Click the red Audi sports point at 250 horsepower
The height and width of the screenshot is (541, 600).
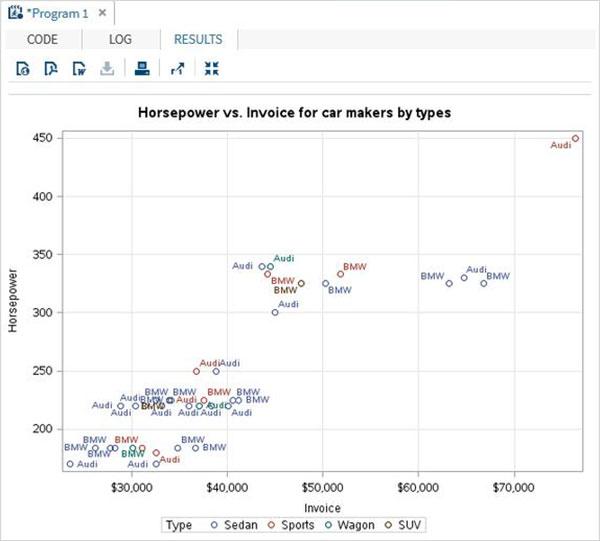(196, 372)
